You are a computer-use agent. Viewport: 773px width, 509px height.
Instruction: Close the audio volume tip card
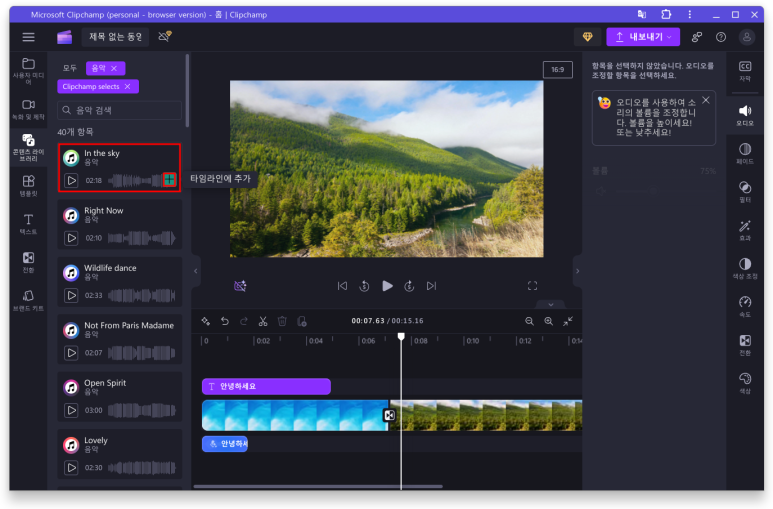(x=706, y=100)
